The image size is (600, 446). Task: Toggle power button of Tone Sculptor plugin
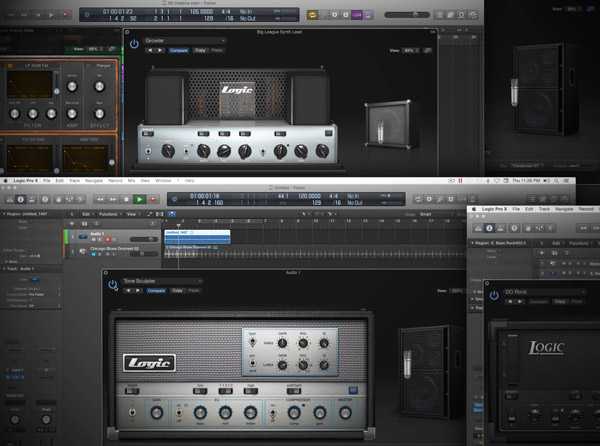click(x=112, y=285)
